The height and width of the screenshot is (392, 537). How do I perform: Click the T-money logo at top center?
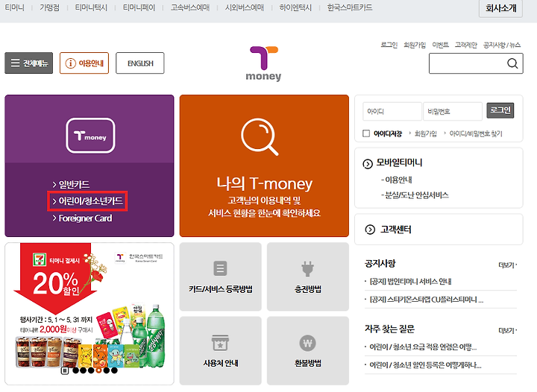click(x=264, y=63)
